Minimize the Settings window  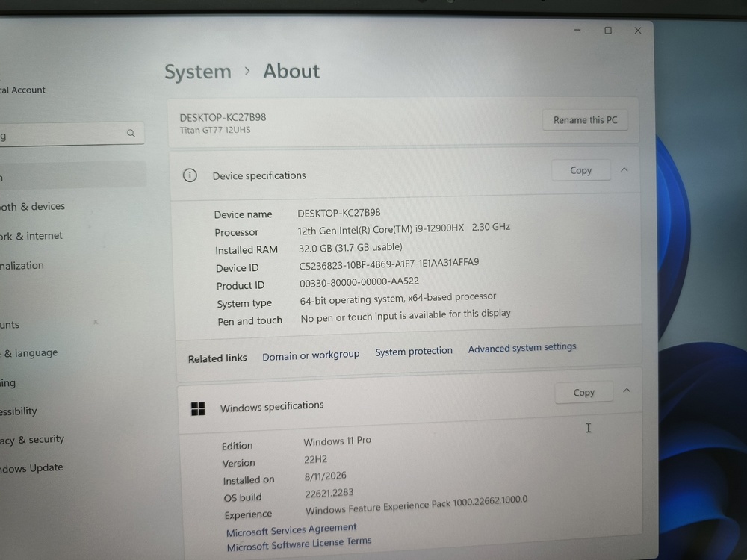(x=577, y=30)
